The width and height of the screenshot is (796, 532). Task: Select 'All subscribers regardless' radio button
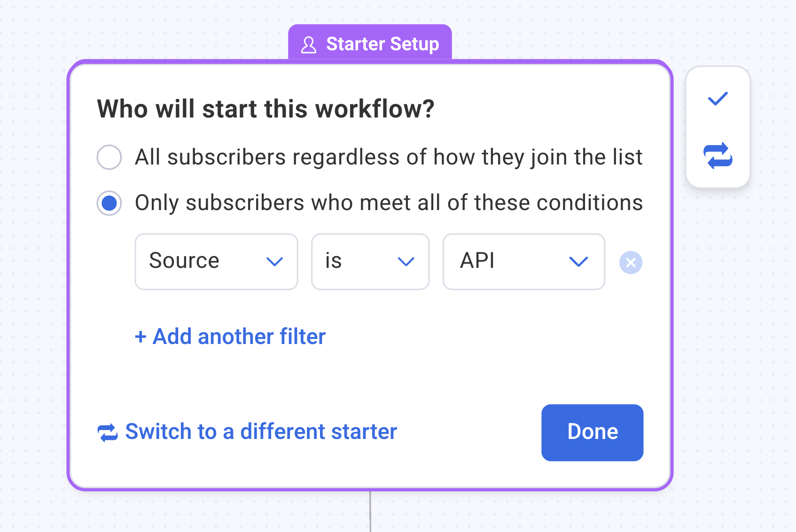click(x=109, y=157)
